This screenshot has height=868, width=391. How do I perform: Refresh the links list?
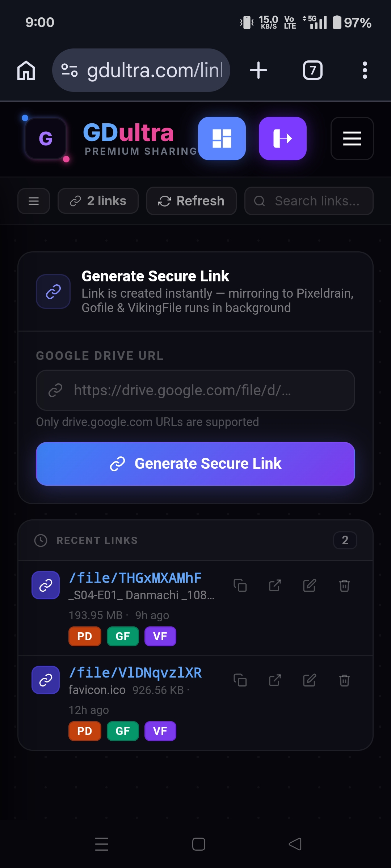pyautogui.click(x=191, y=201)
